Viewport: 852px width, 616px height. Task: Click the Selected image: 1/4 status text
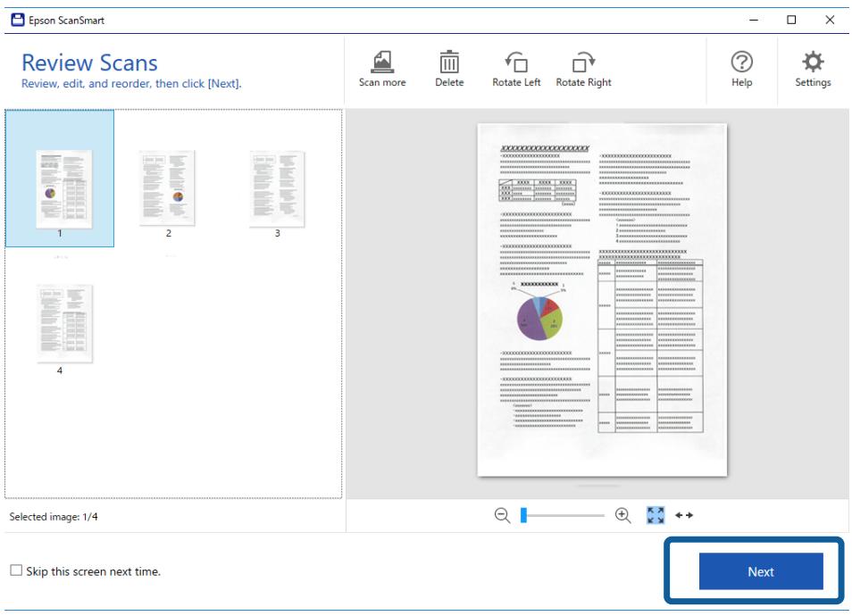54,517
